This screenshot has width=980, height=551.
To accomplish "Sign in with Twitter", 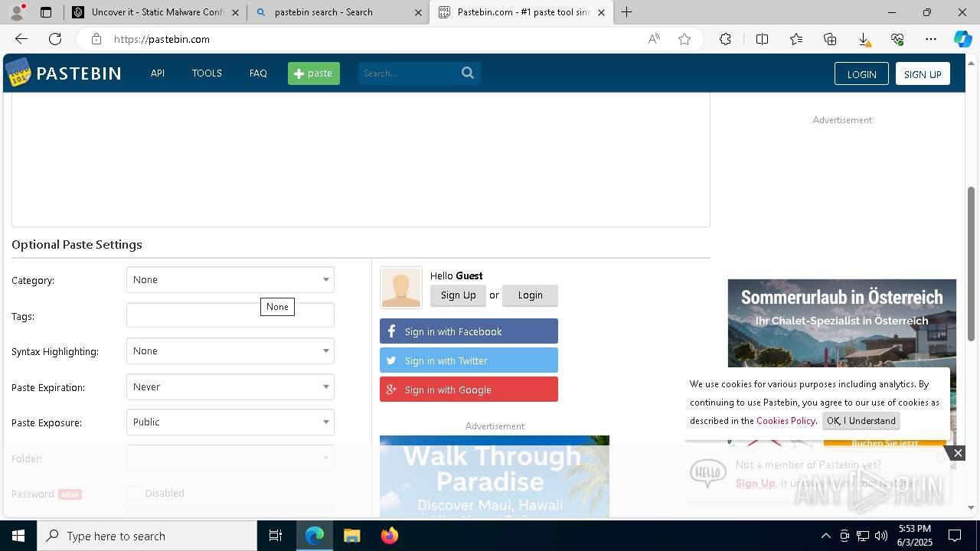I will pos(469,360).
